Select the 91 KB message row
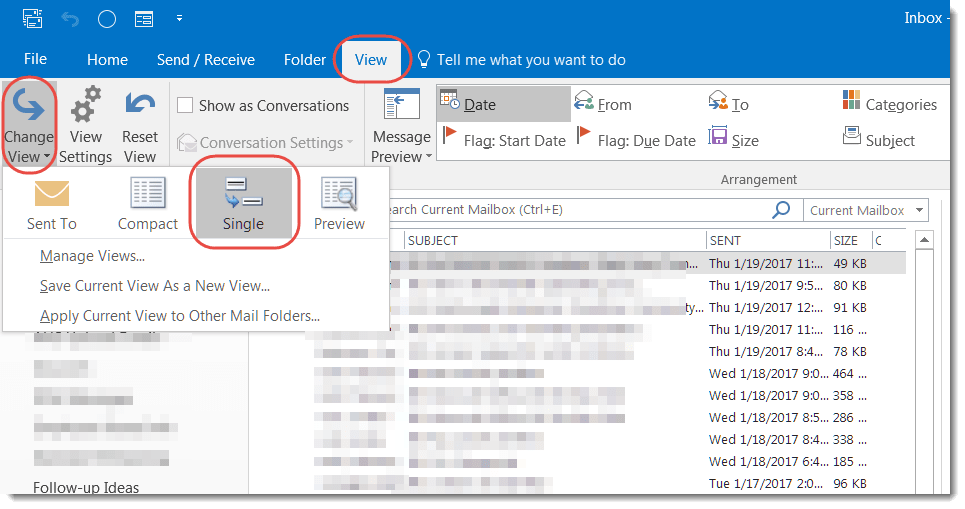 click(646, 308)
